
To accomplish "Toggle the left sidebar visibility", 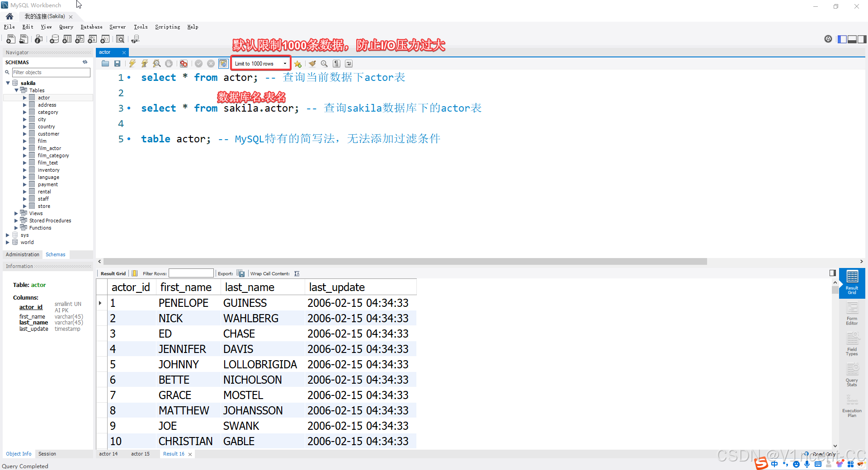I will pyautogui.click(x=842, y=39).
